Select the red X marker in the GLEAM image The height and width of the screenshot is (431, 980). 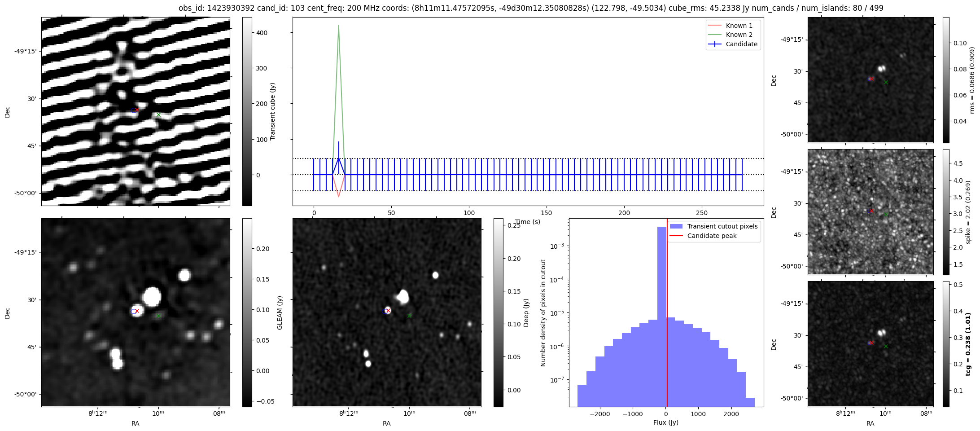point(137,311)
